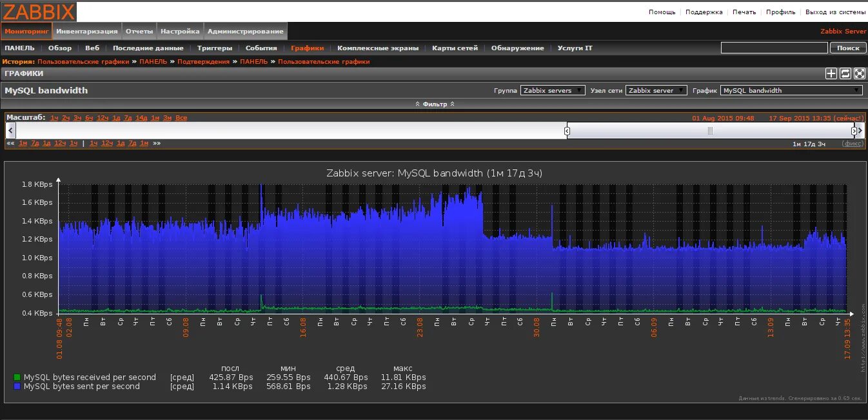The image size is (868, 420).
Task: Click the Помощь link
Action: [x=662, y=12]
